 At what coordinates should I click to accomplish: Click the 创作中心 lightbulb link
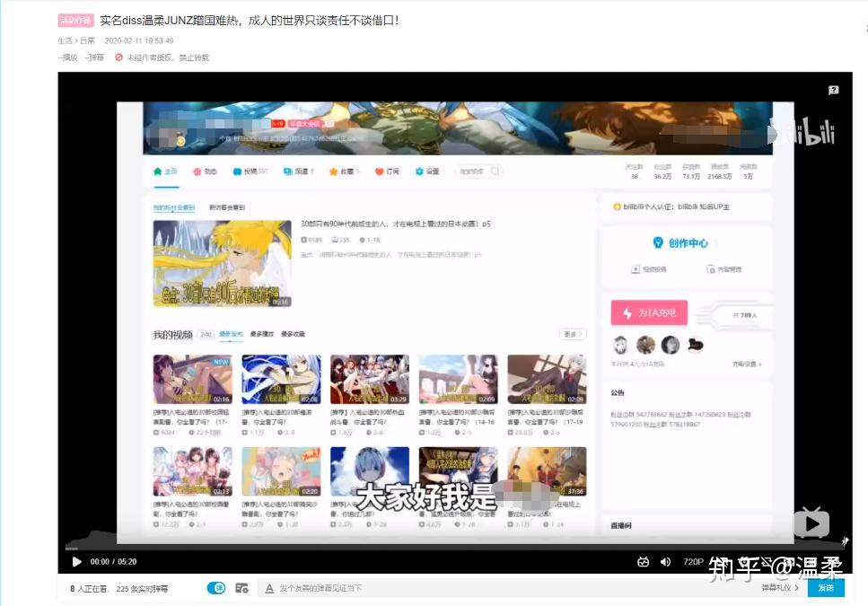pos(681,243)
